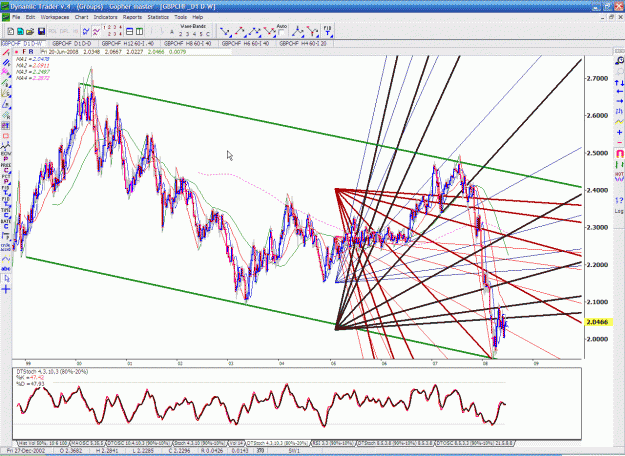Toggle the B button on info bar
The image size is (625, 456).
click(x=31, y=52)
